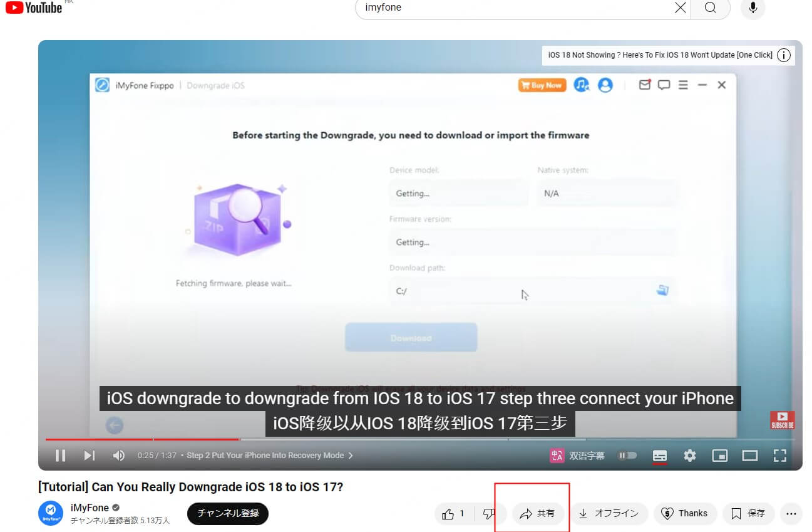Click the オフライン download button
The width and height of the screenshot is (812, 532).
pyautogui.click(x=609, y=513)
